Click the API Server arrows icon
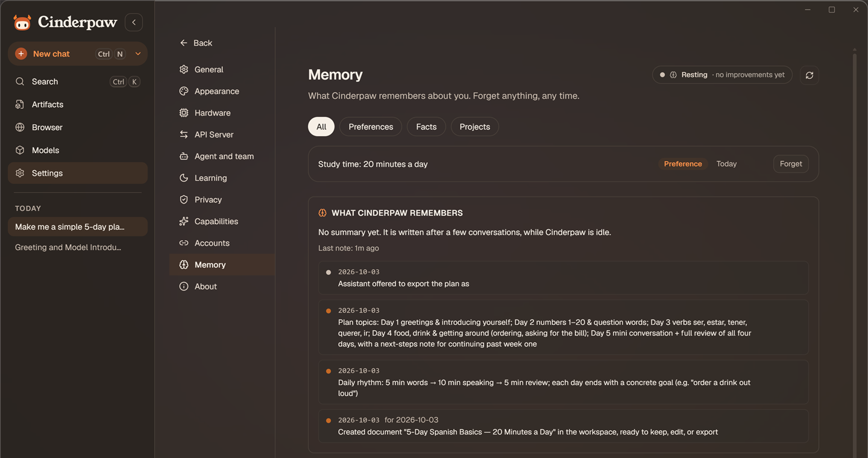The image size is (868, 458). click(184, 134)
